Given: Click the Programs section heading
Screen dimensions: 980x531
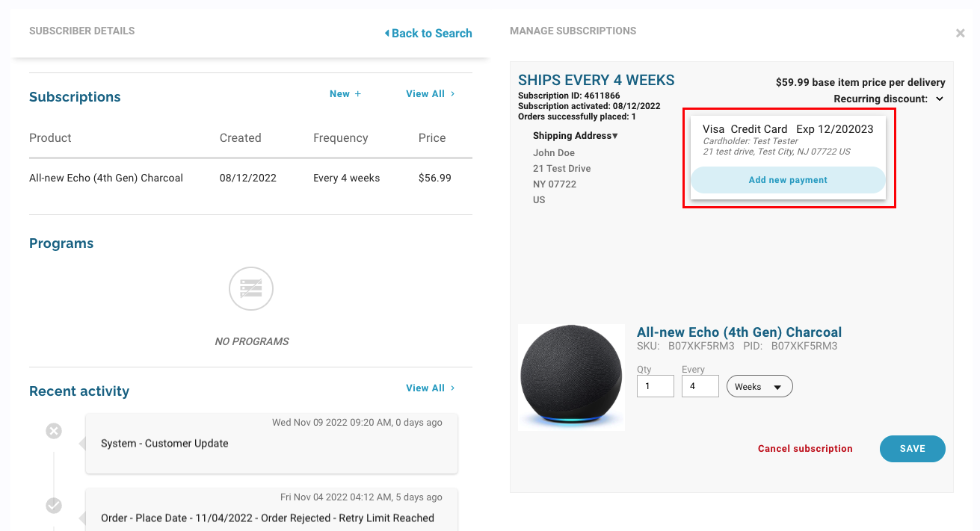Looking at the screenshot, I should click(x=61, y=243).
